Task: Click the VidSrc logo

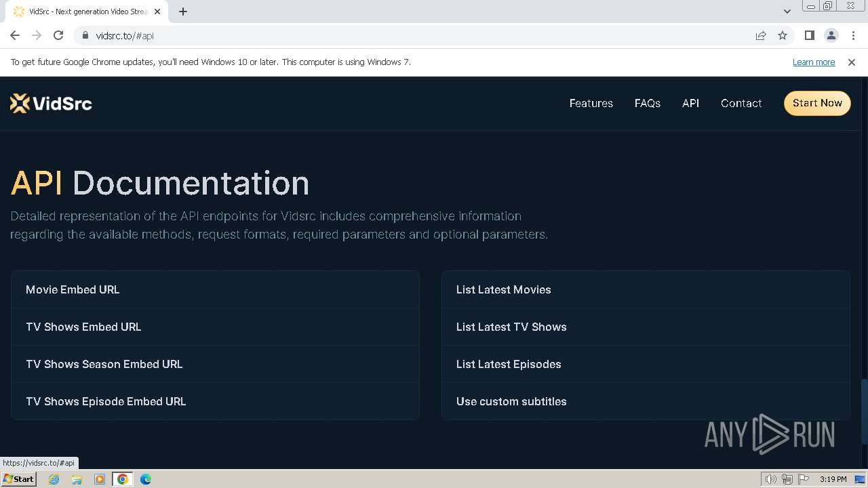Action: 51,103
